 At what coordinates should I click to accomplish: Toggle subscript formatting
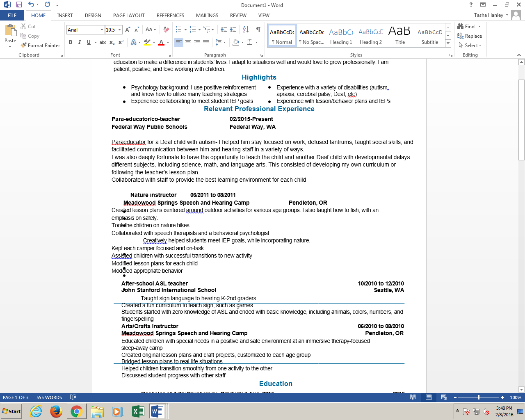(112, 42)
